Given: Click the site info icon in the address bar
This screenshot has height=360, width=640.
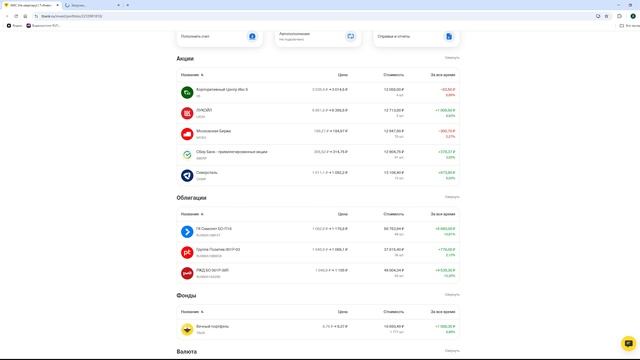Looking at the screenshot, I should coord(36,16).
